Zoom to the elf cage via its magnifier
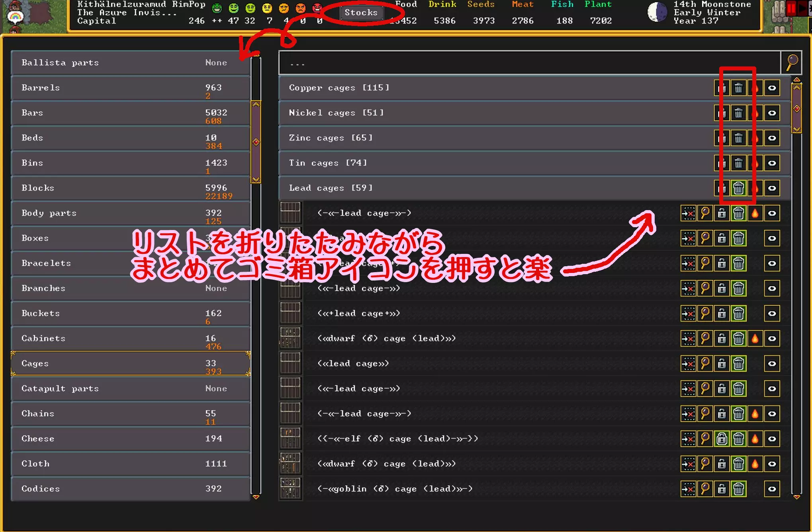The height and width of the screenshot is (532, 812). coord(705,438)
